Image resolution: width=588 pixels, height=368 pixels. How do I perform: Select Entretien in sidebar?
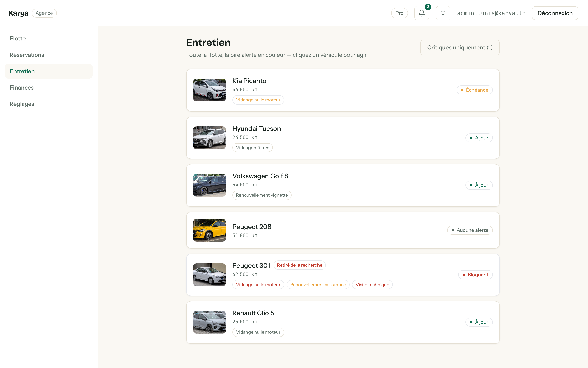(x=49, y=71)
